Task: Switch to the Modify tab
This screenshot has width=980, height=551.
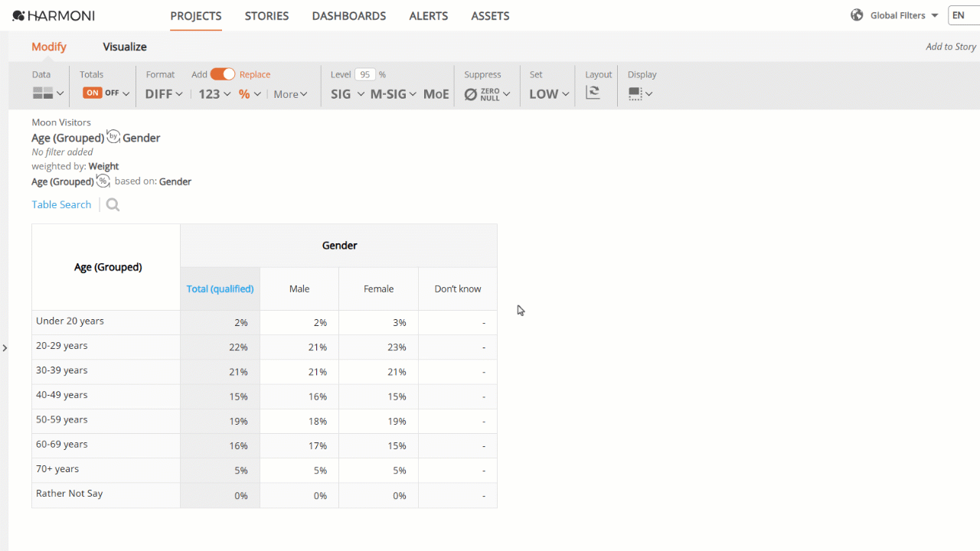Action: pos(49,47)
